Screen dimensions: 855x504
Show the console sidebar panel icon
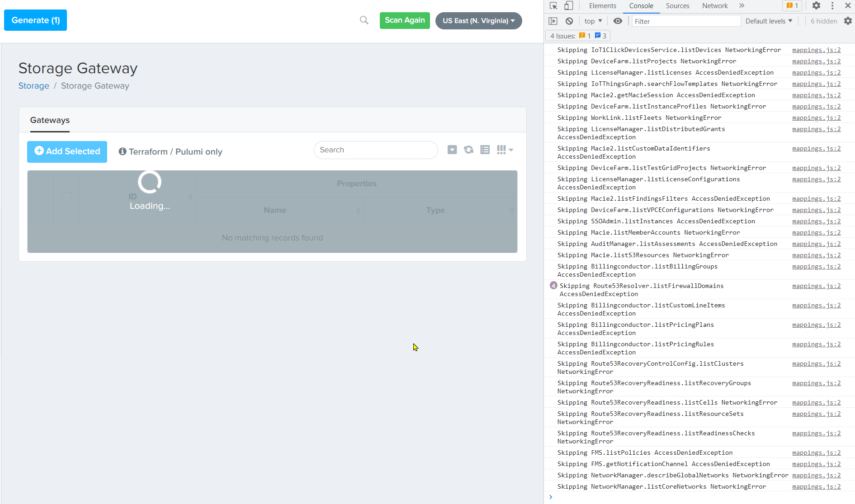tap(553, 21)
